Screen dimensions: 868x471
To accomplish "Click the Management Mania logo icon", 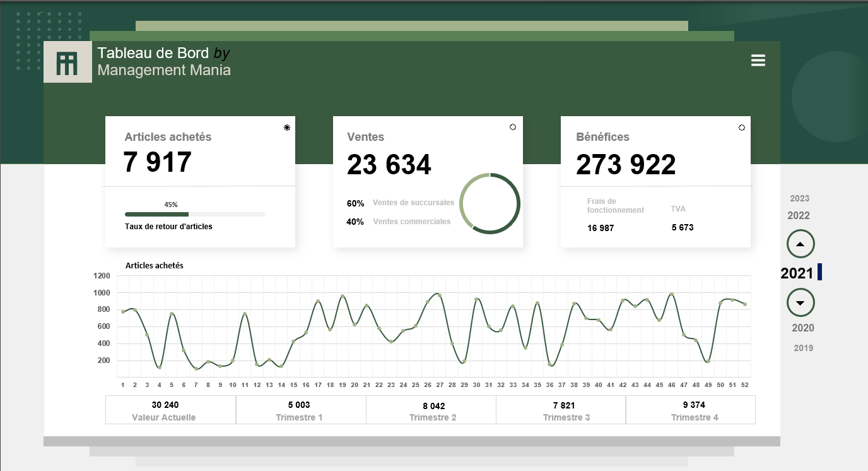I will (x=67, y=63).
